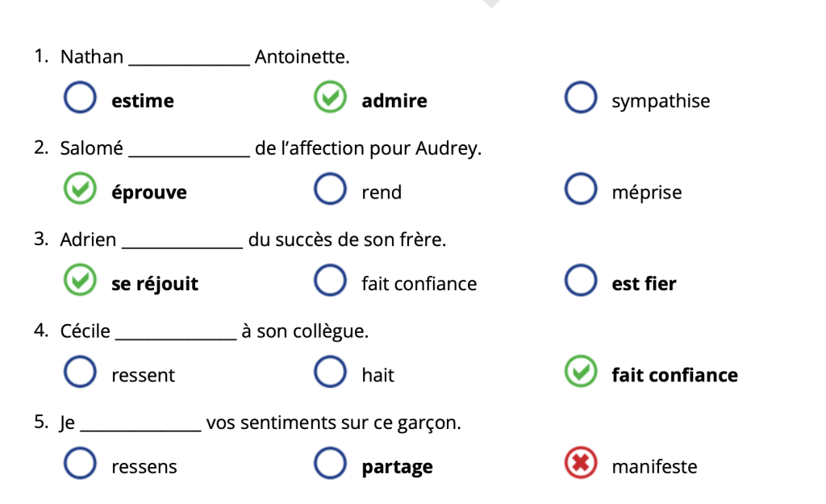The height and width of the screenshot is (504, 826).
Task: Pick the 'sympathise' radio button
Action: pos(581,98)
